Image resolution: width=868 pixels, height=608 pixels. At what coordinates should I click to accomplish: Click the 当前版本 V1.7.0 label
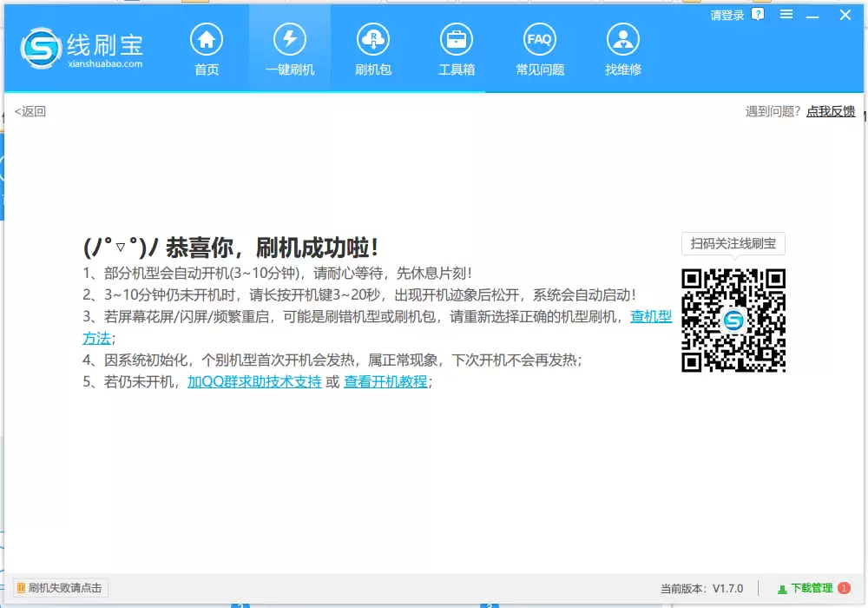point(701,589)
